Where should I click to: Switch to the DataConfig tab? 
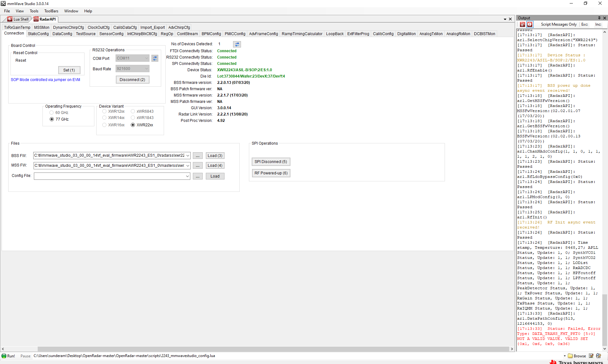click(x=62, y=34)
